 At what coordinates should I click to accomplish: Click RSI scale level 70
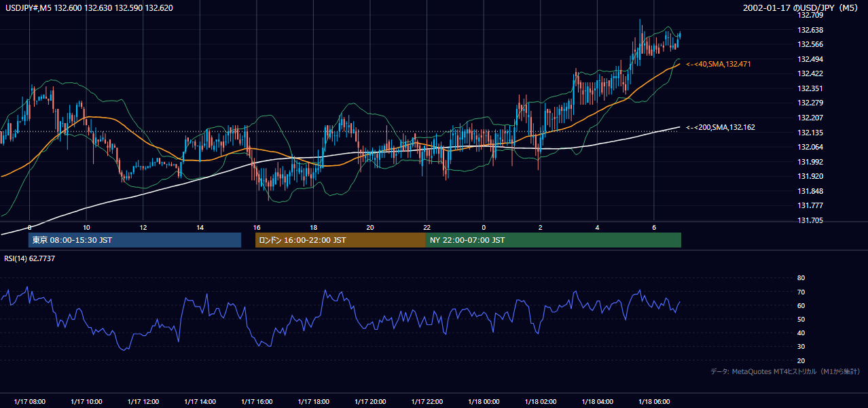[801, 292]
